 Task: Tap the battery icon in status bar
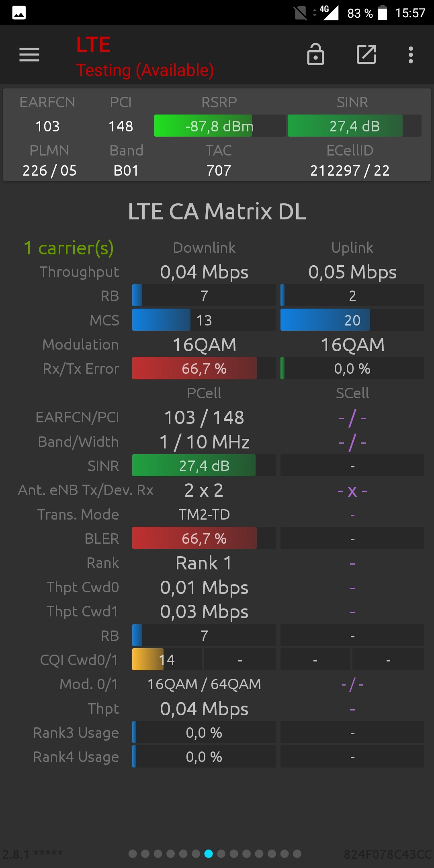tap(383, 13)
